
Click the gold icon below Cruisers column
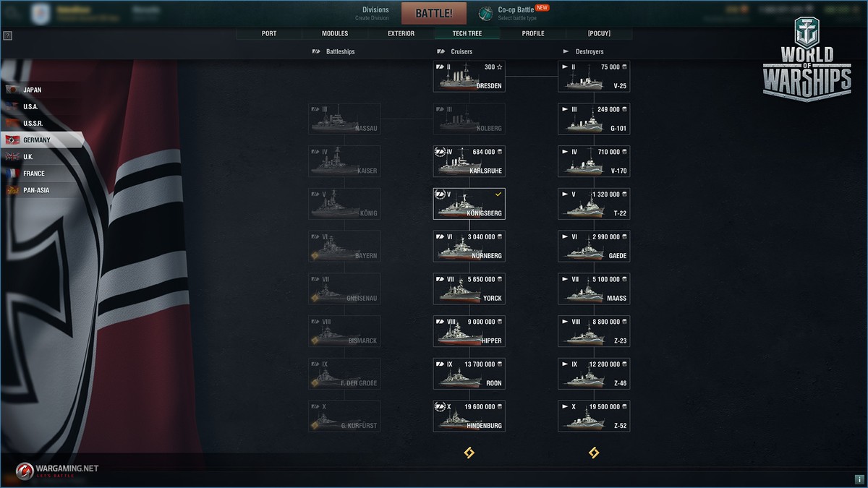pyautogui.click(x=469, y=453)
